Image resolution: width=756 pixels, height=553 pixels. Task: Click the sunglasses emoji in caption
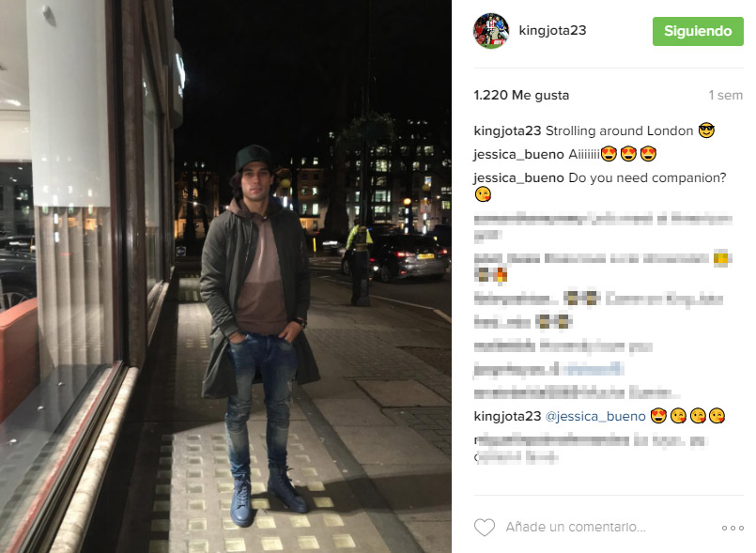tap(706, 131)
